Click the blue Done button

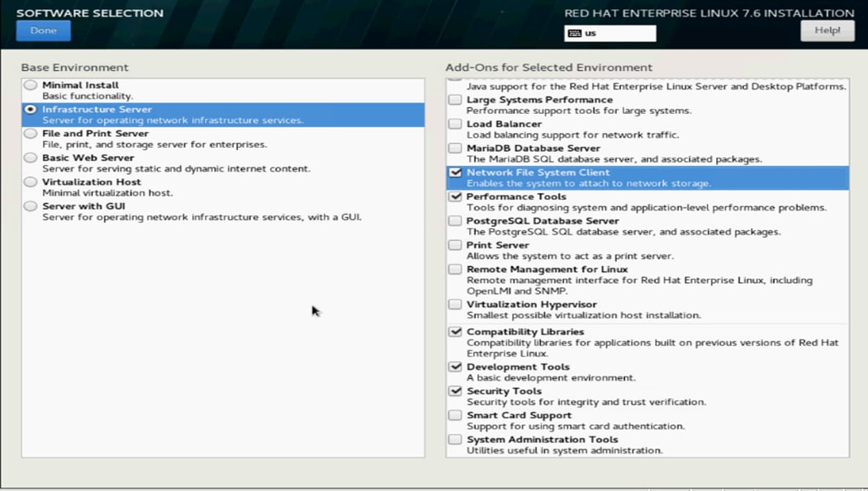(43, 31)
